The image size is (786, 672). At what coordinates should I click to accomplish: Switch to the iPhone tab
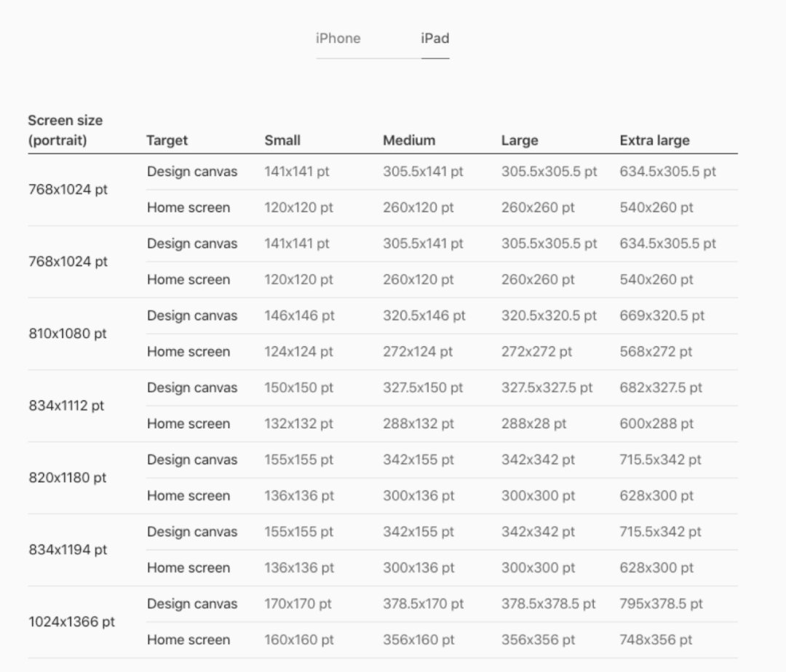[x=338, y=39]
